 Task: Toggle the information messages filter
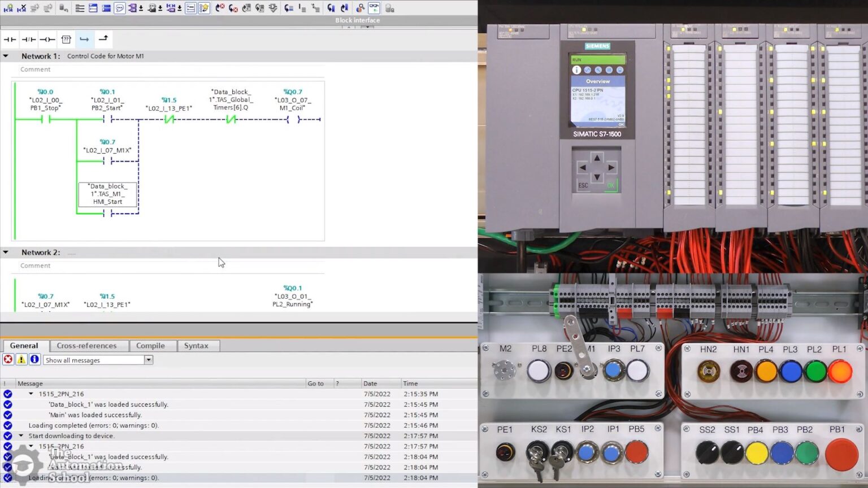click(34, 360)
